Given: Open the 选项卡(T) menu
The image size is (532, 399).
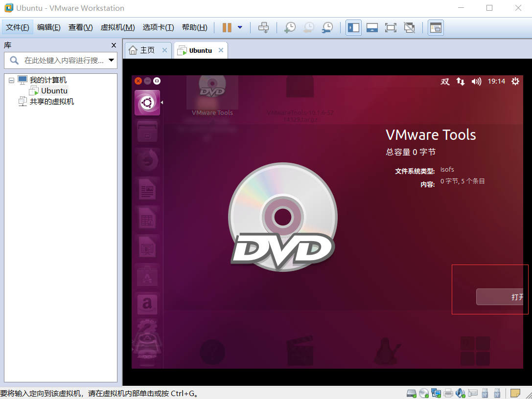Looking at the screenshot, I should pos(158,27).
